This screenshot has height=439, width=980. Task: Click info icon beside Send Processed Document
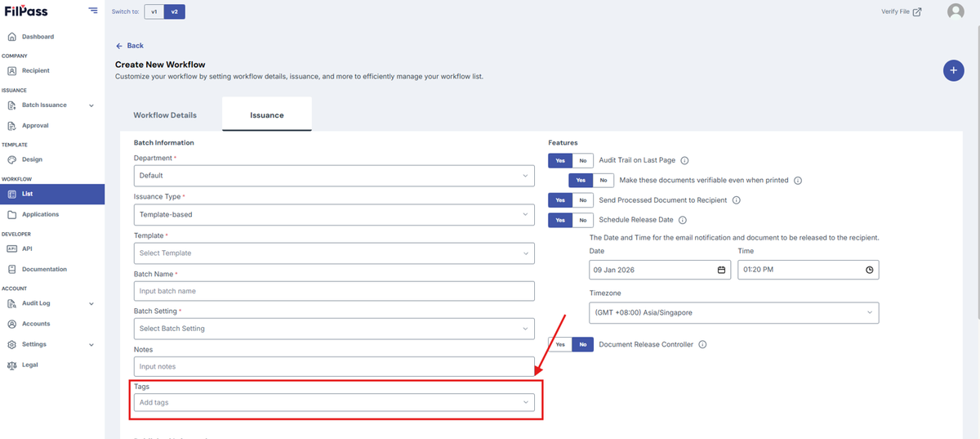736,200
